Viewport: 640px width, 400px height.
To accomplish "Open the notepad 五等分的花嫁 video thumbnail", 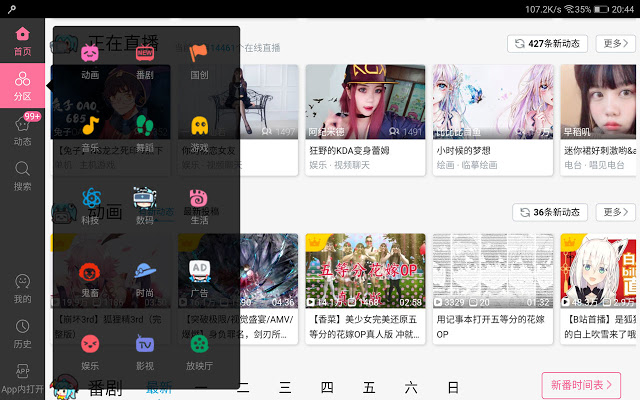I will point(493,271).
